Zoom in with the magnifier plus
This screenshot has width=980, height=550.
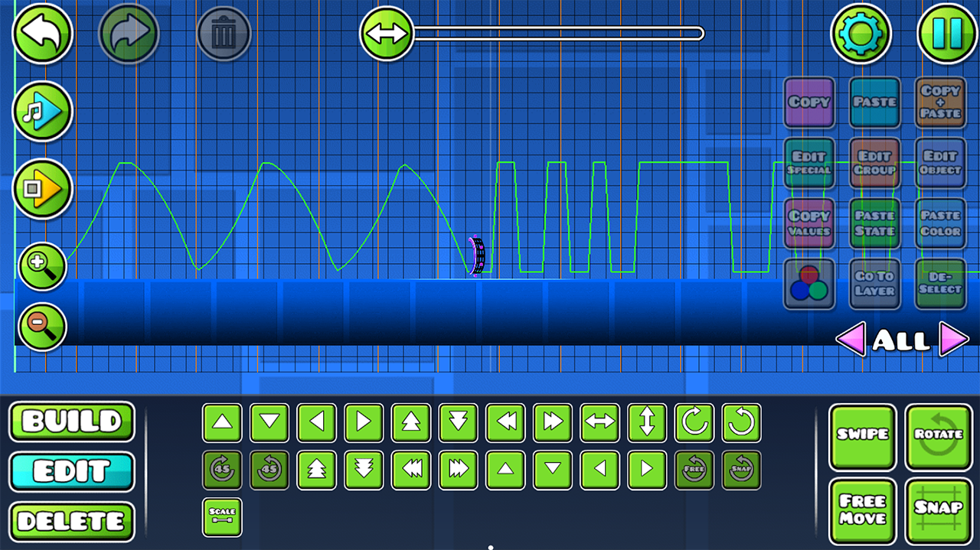click(42, 266)
